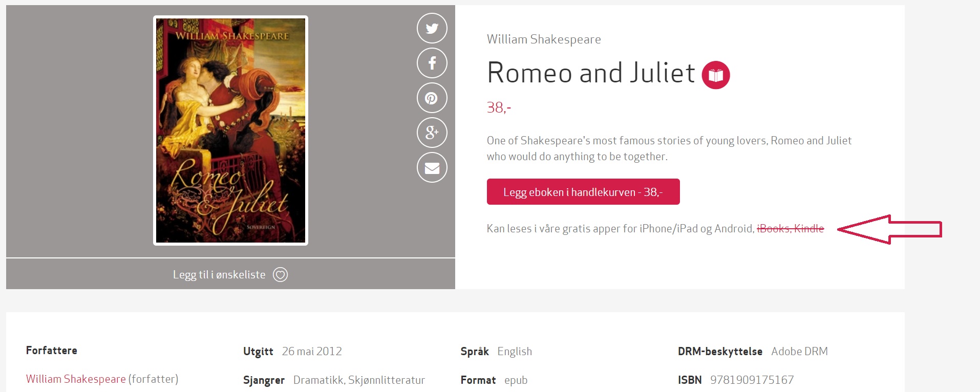Open the Romeo & Juliet cover image
The width and height of the screenshot is (980, 392).
(x=230, y=130)
